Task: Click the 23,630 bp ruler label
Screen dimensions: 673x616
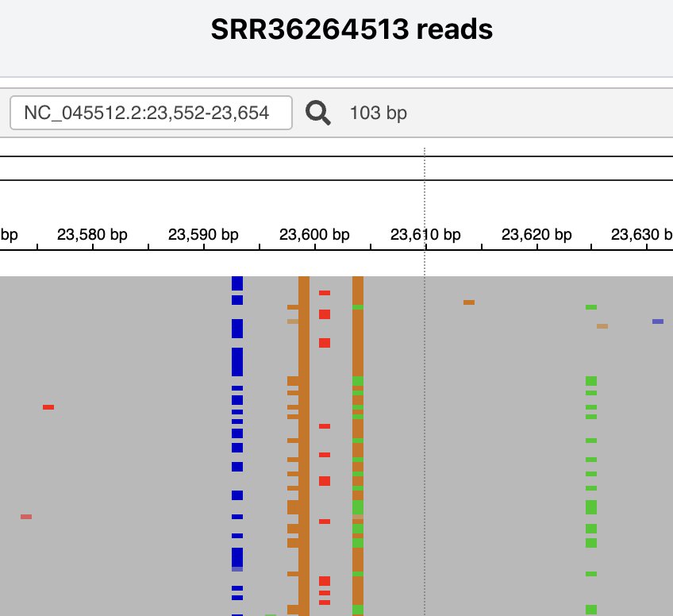Action: click(x=642, y=235)
